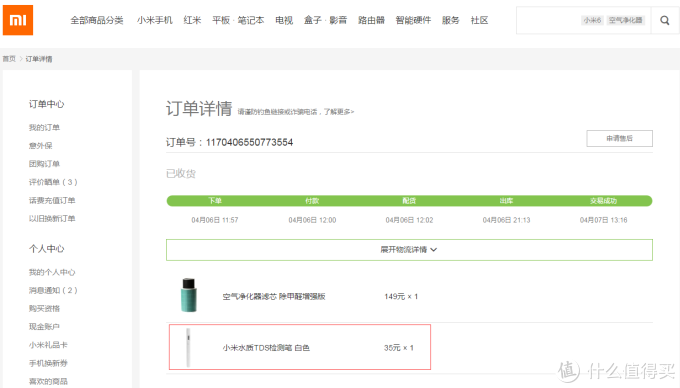680x388 pixels.
Task: Open 小米礼品卡 in sidebar
Action: [x=48, y=345]
